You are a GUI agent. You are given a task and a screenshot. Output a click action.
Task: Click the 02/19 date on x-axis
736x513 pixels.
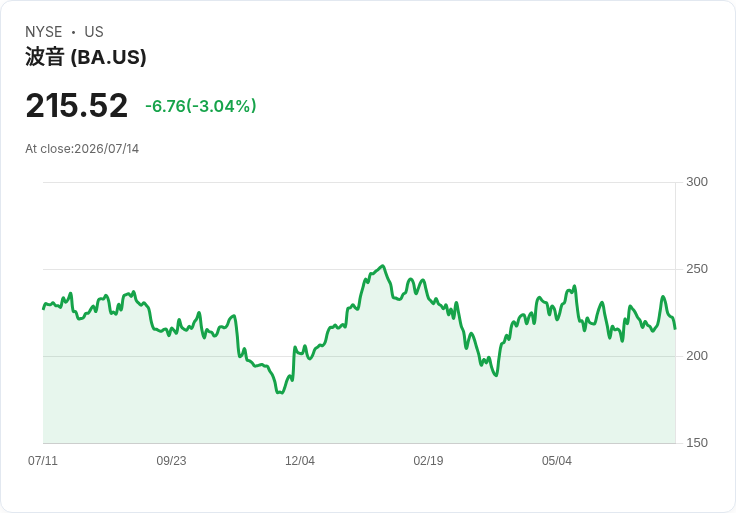[x=428, y=460]
